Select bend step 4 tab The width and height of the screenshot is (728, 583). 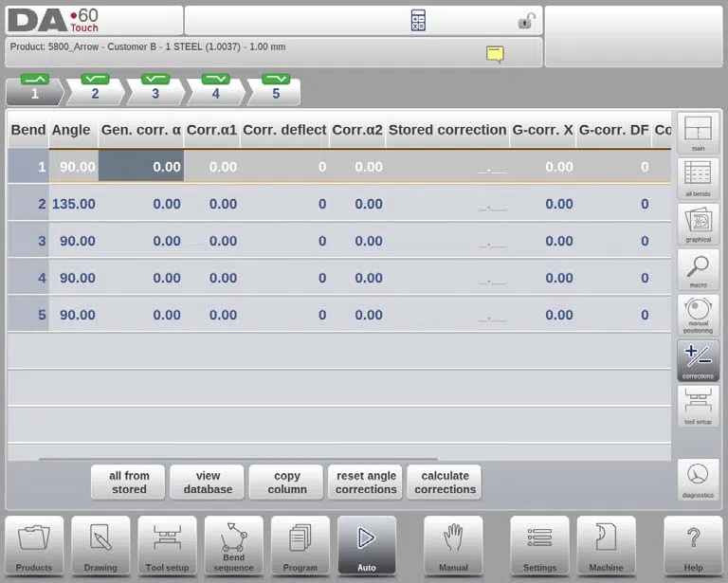point(216,90)
